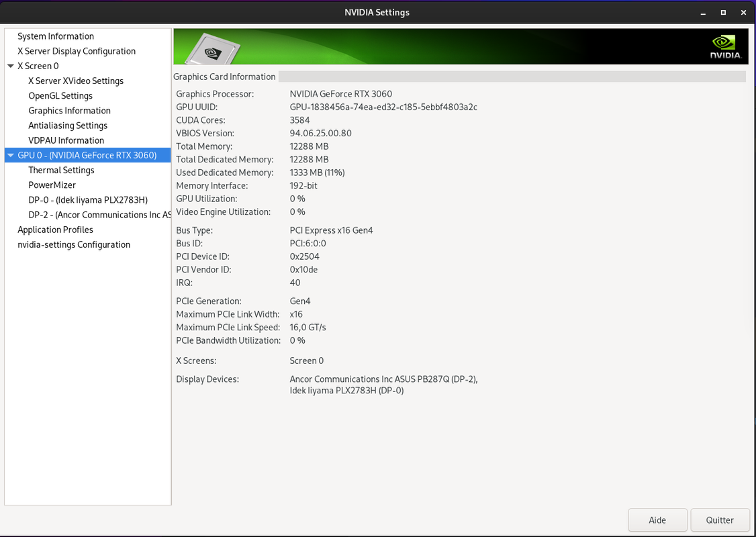Click the GPU chip banner image
756x537 pixels.
point(212,49)
